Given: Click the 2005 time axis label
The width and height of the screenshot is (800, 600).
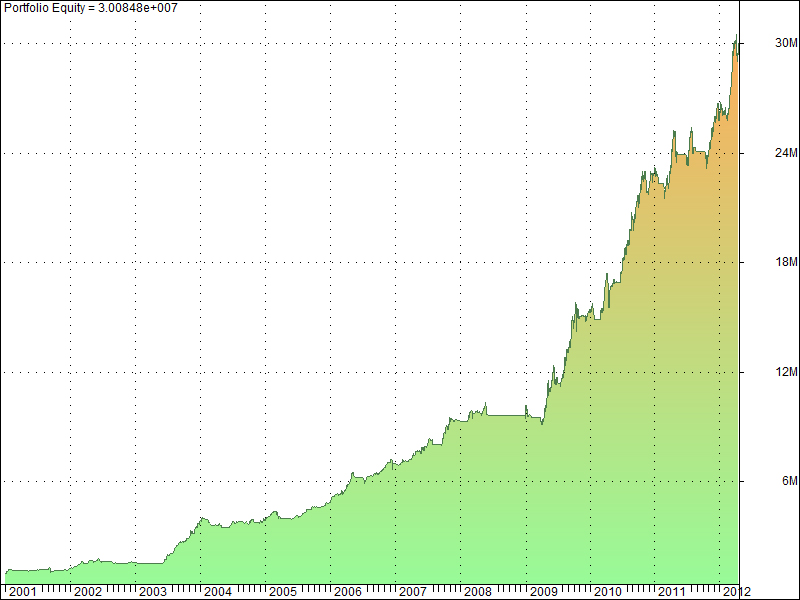Looking at the screenshot, I should (283, 591).
